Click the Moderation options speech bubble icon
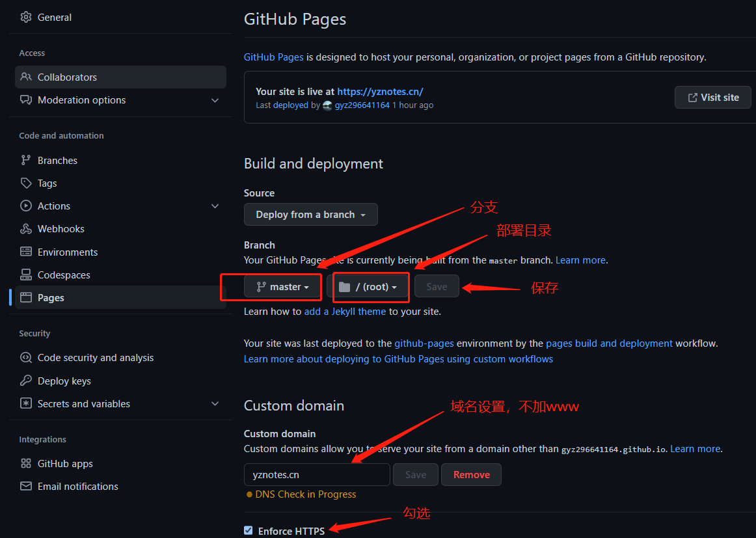The height and width of the screenshot is (538, 756). [x=25, y=100]
